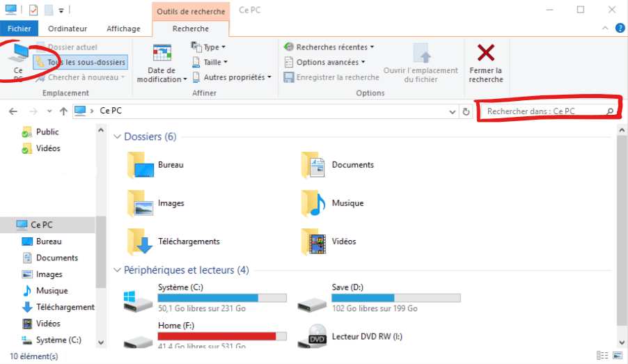Open Autres propriétés dropdown

pos(231,77)
